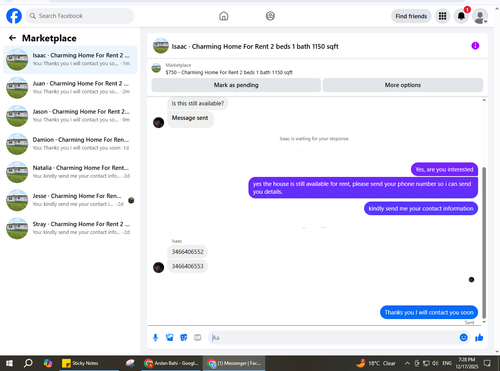This screenshot has width=500, height=371.
Task: Open volume control in system tray
Action: click(x=435, y=363)
